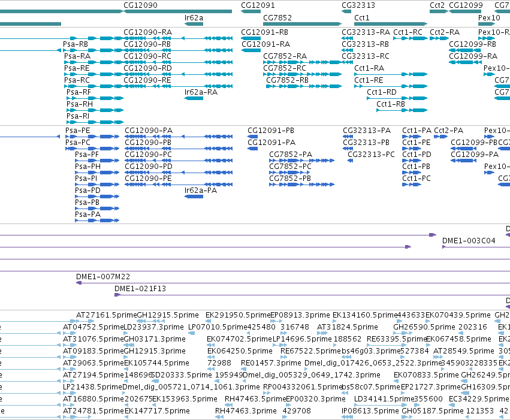This screenshot has height=420, width=510.
Task: Select the DME1-003C04 BAC label
Action: [469, 241]
